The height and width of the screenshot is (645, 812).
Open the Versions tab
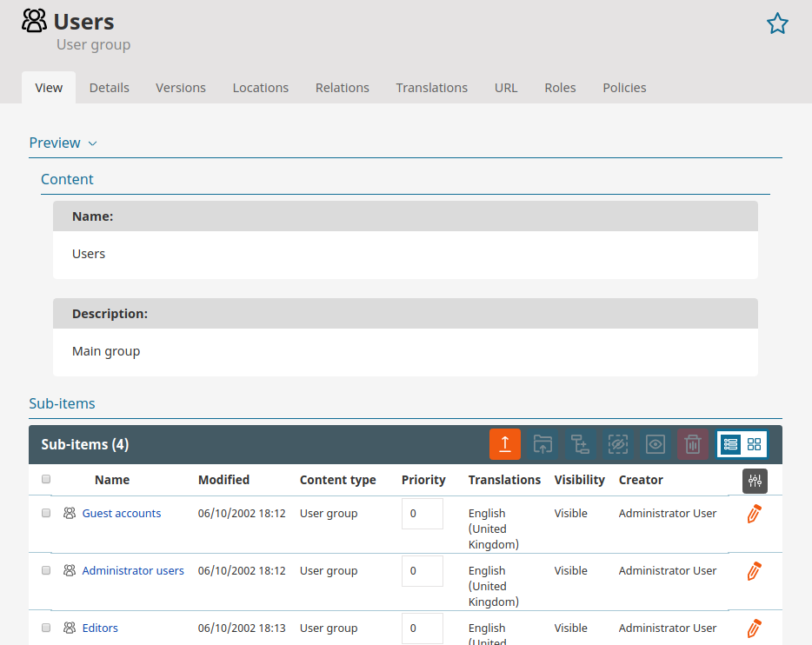pos(181,88)
